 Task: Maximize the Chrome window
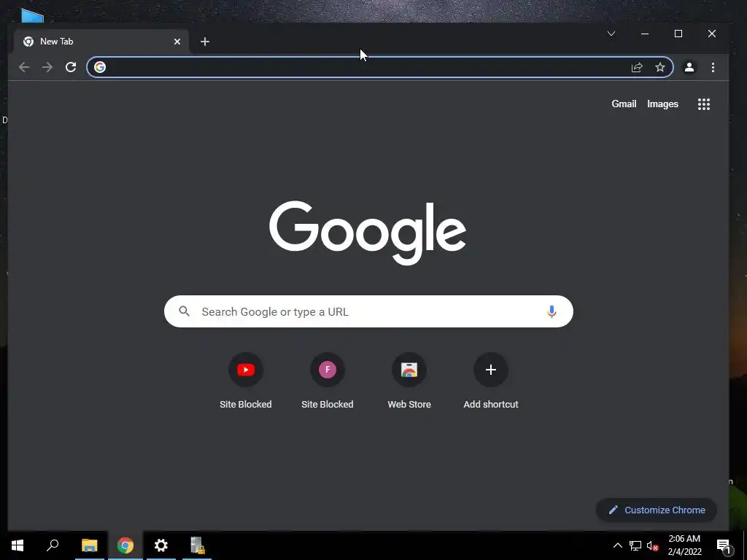(x=678, y=34)
